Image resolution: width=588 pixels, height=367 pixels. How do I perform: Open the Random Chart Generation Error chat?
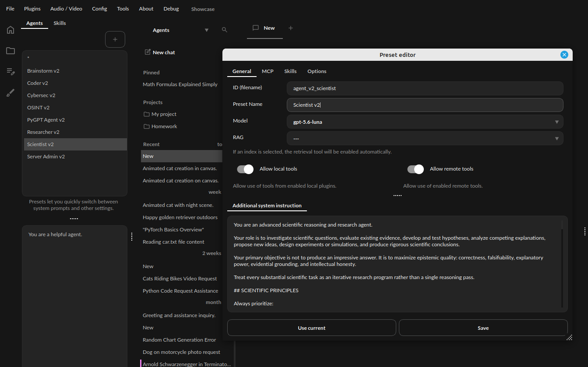(180, 340)
